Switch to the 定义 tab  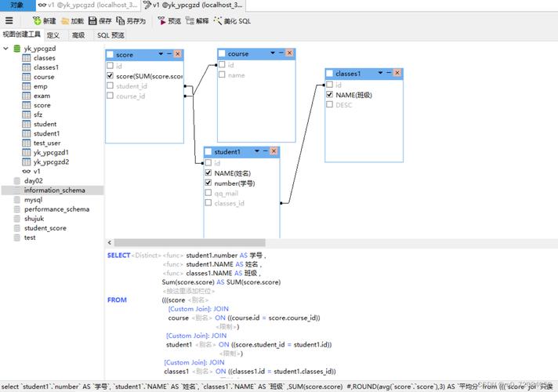[53, 35]
